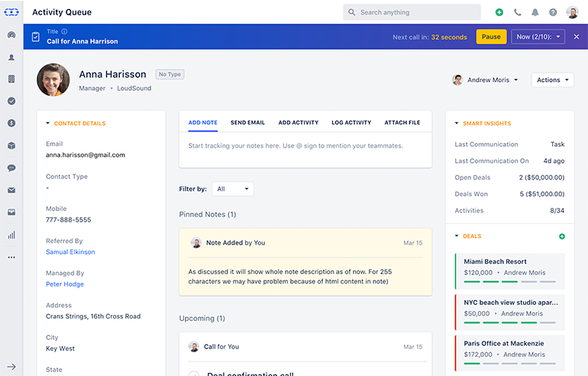This screenshot has height=376, width=588.
Task: Collapse the Contact Details section
Action: pyautogui.click(x=47, y=123)
